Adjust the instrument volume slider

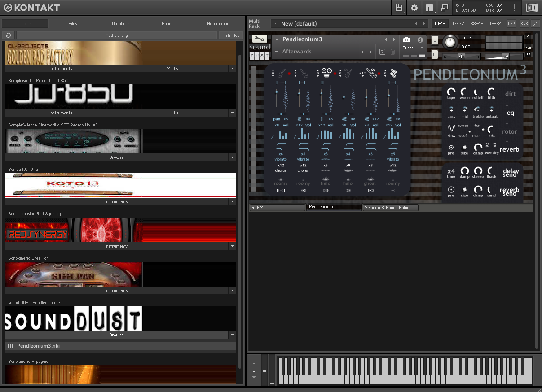point(504,57)
